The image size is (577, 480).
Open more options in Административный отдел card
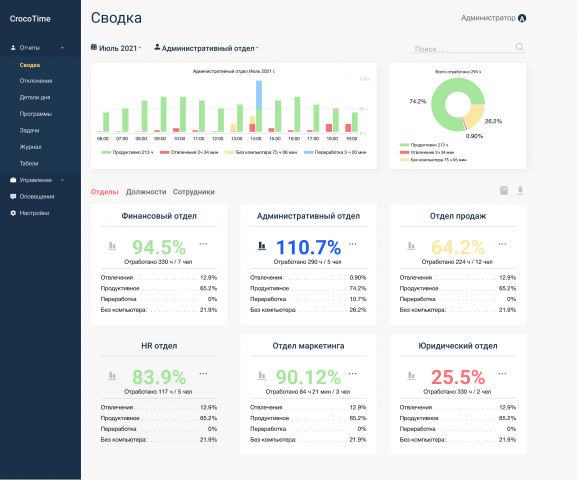(353, 244)
